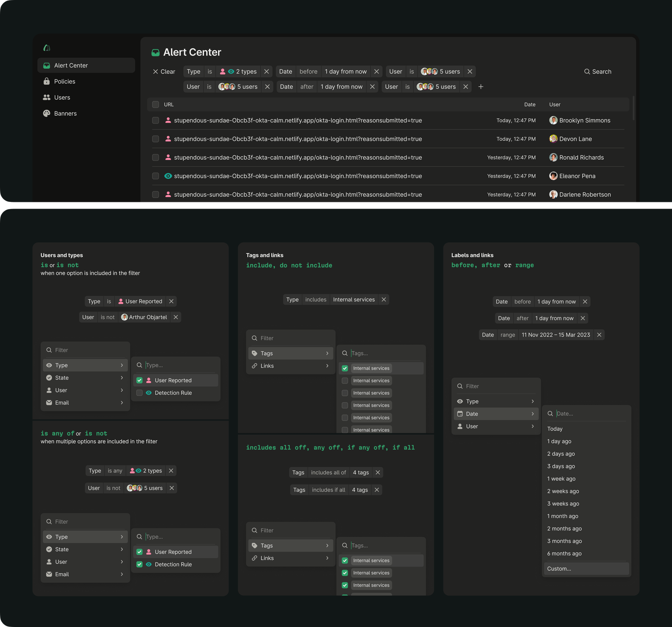Uncheck the first Internal services tag
Viewport: 672px width, 627px height.
tap(345, 368)
